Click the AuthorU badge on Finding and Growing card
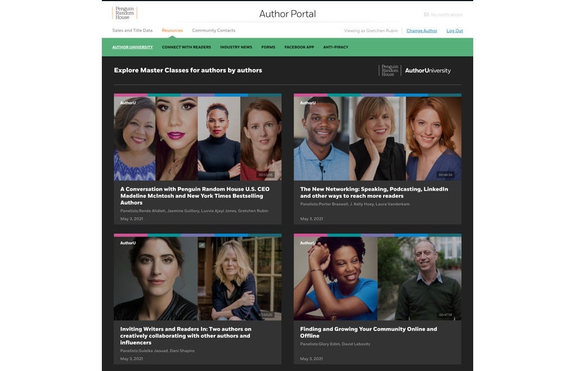 308,243
